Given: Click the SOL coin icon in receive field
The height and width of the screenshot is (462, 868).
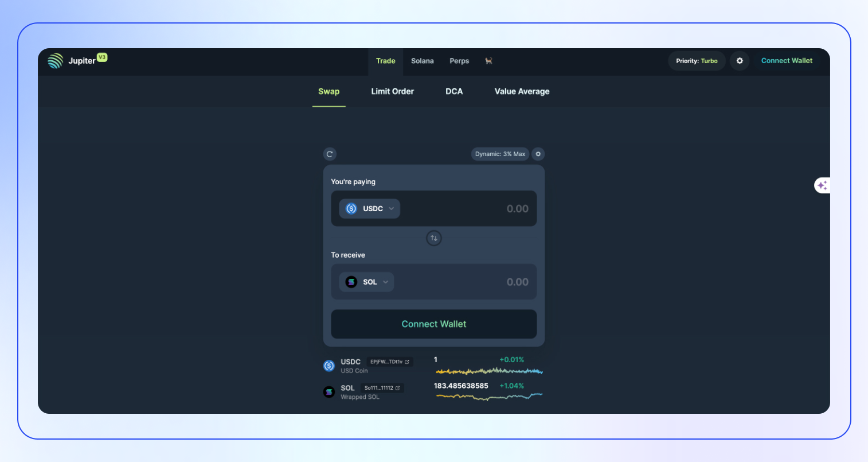Looking at the screenshot, I should 351,282.
